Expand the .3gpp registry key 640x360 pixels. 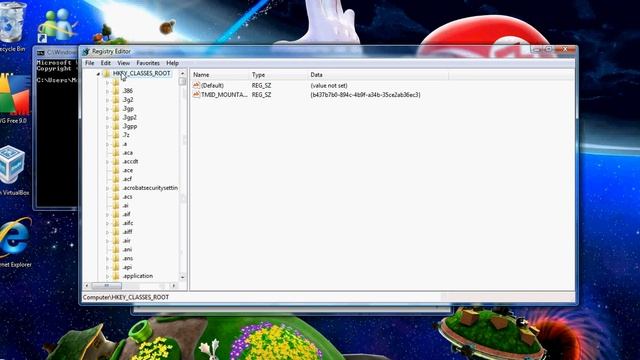point(107,126)
